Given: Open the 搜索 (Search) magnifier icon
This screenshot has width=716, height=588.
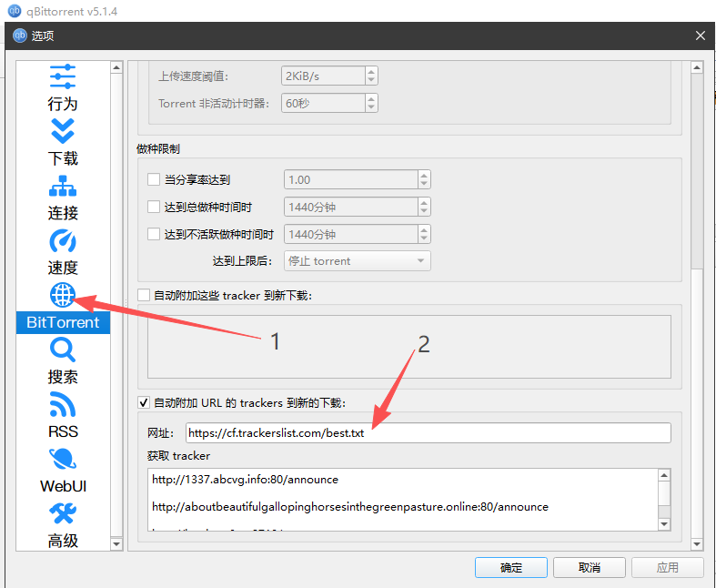Looking at the screenshot, I should pos(63,350).
